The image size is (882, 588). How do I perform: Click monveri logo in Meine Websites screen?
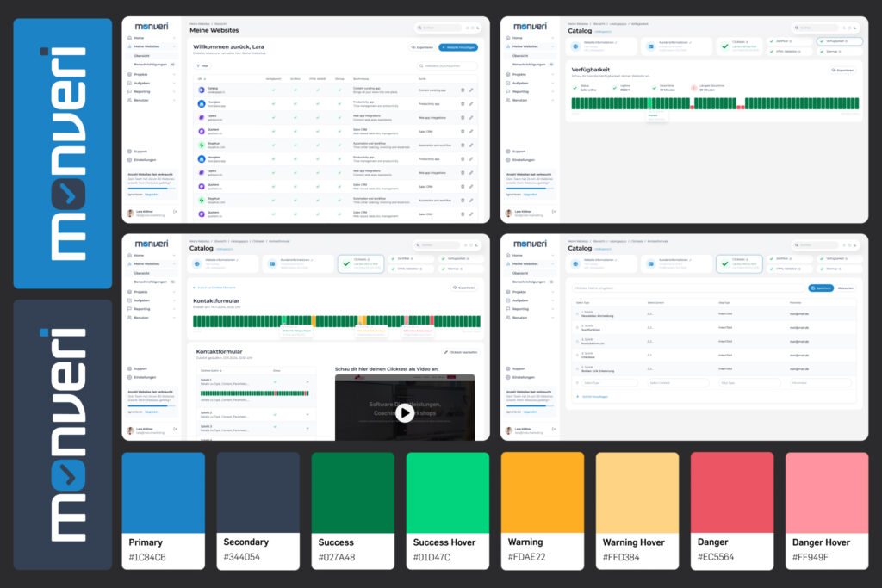point(152,26)
